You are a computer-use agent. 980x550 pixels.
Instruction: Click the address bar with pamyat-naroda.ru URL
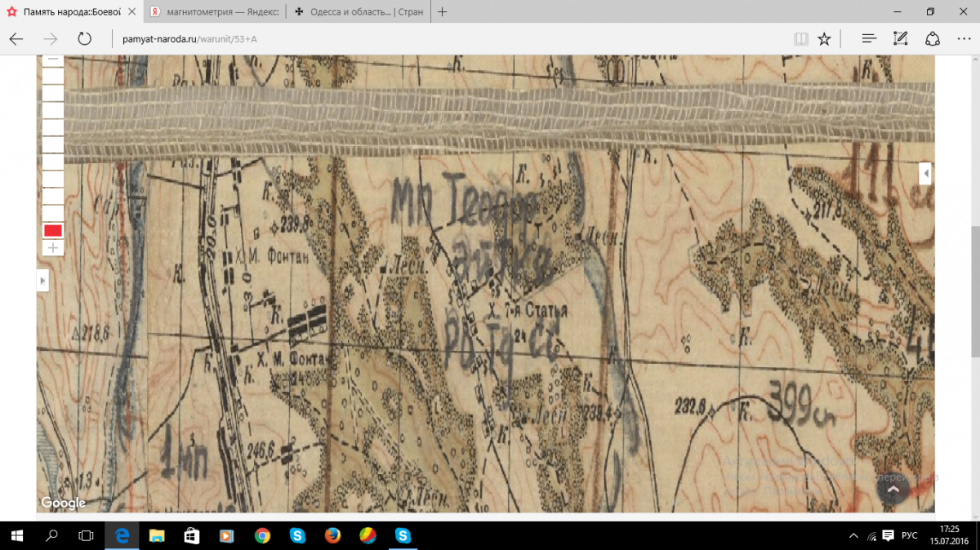coord(449,38)
